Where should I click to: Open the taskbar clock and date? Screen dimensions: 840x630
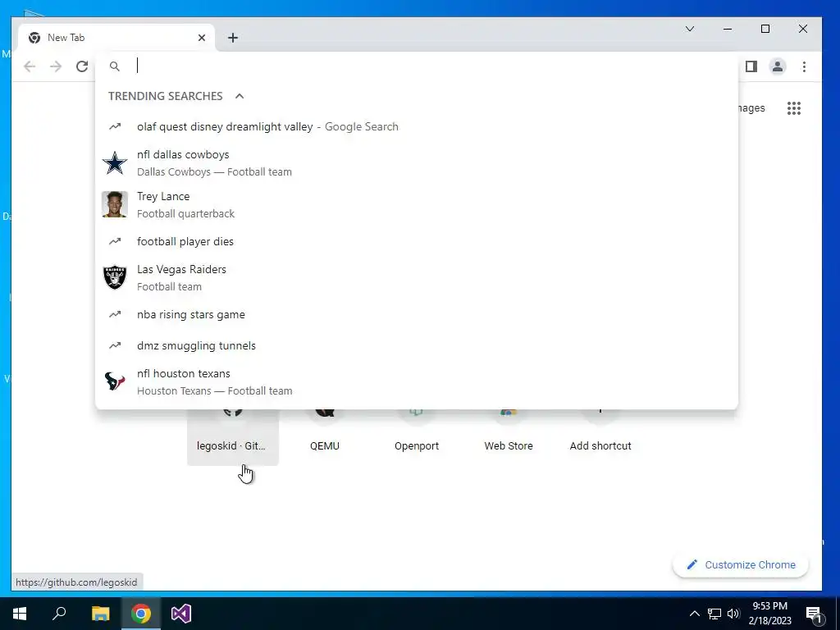[x=769, y=614]
